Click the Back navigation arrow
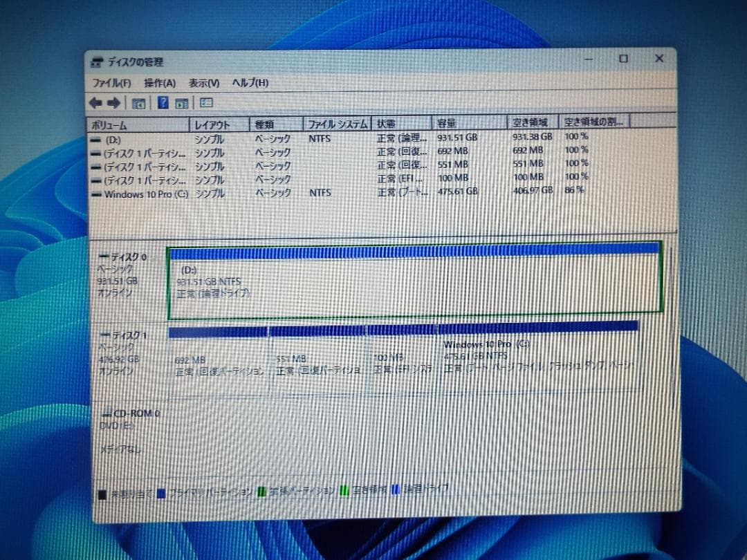Image resolution: width=747 pixels, height=560 pixels. coord(95,102)
